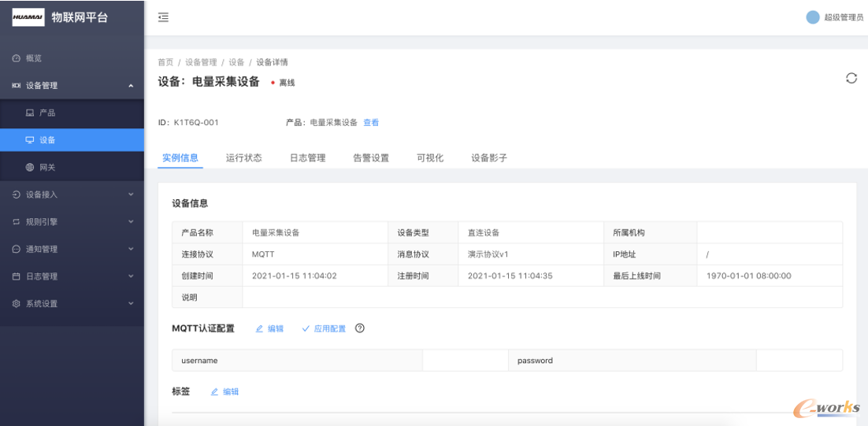Viewport: 868px width, 426px height.
Task: Expand the sidebar 日志管理 menu chevron
Action: click(x=131, y=276)
